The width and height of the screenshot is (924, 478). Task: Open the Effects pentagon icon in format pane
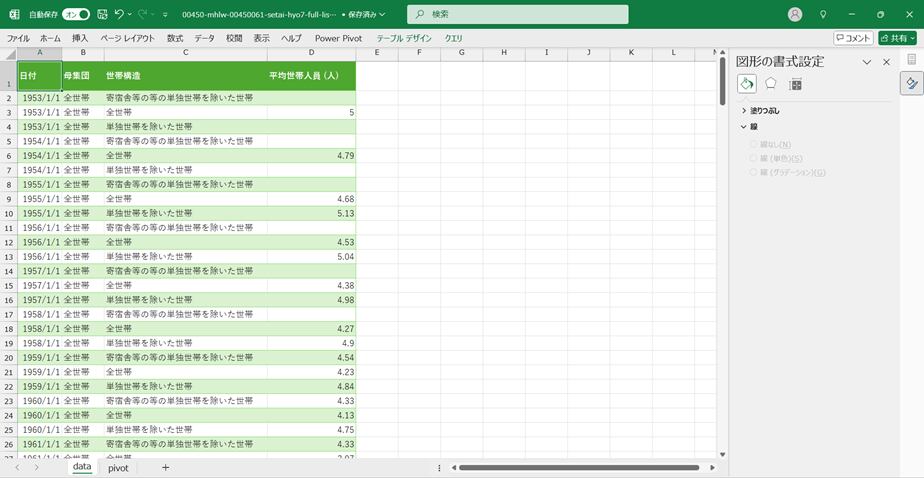click(x=771, y=84)
